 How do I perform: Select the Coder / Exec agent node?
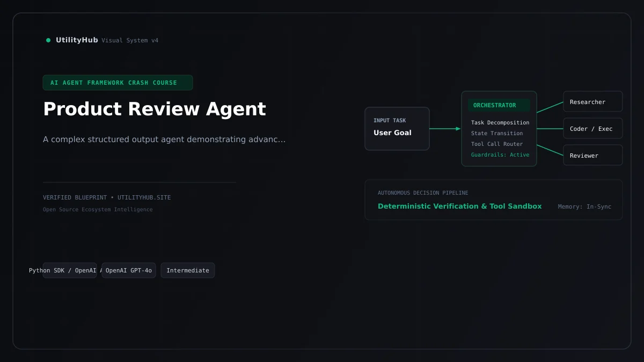[x=593, y=128]
